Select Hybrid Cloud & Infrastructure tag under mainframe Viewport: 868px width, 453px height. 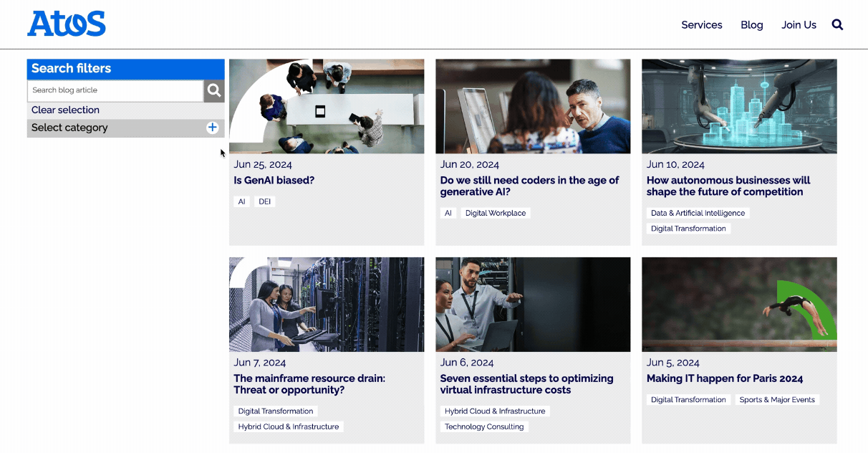[289, 426]
